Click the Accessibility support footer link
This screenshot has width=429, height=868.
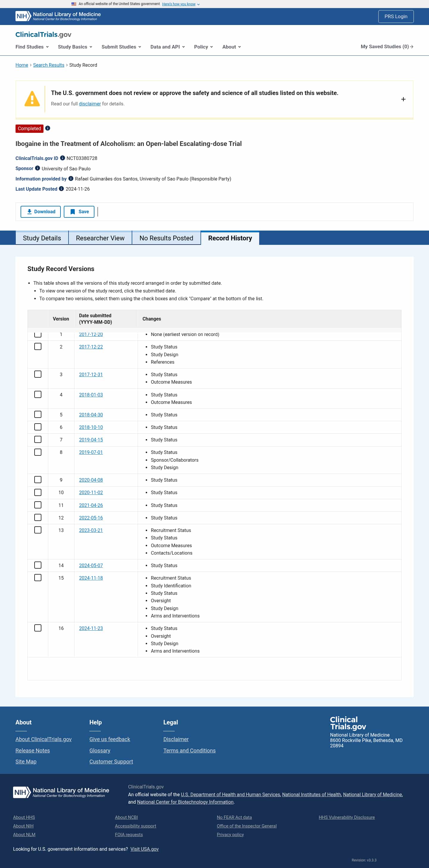136,826
